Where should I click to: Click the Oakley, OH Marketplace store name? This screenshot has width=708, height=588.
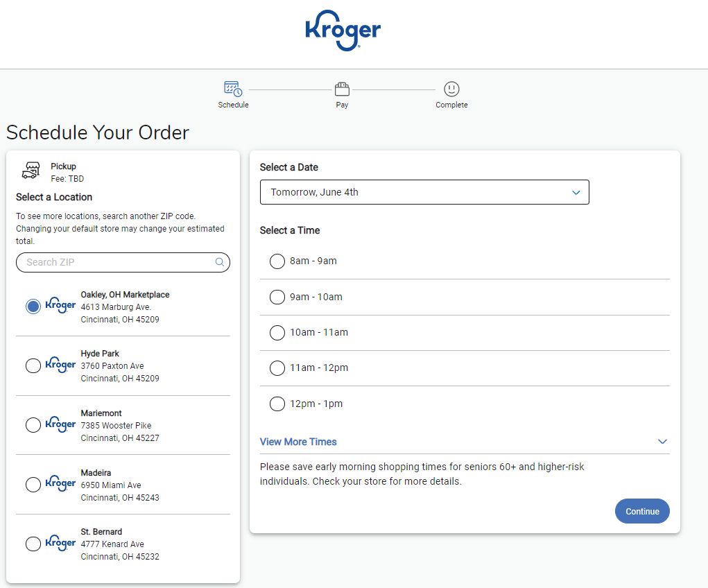[125, 295]
